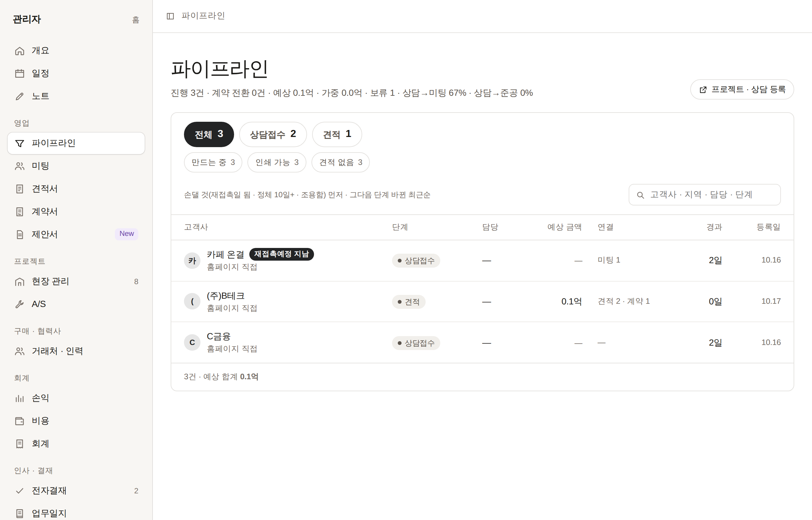The width and height of the screenshot is (812, 520).
Task: Click the 상담접수 badge in C금융 row
Action: 416,343
